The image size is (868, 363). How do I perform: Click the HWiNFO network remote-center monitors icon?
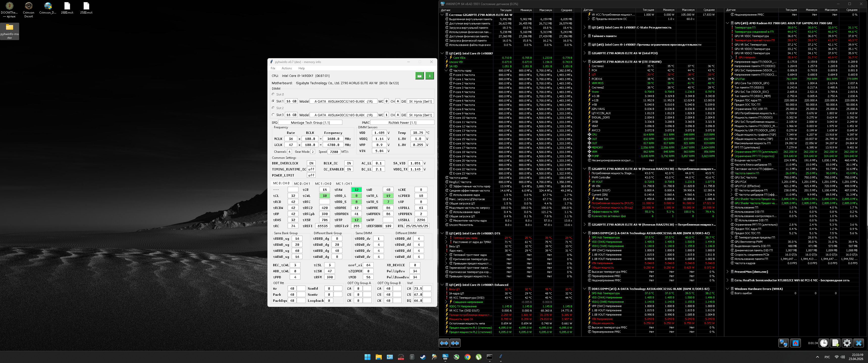point(783,343)
